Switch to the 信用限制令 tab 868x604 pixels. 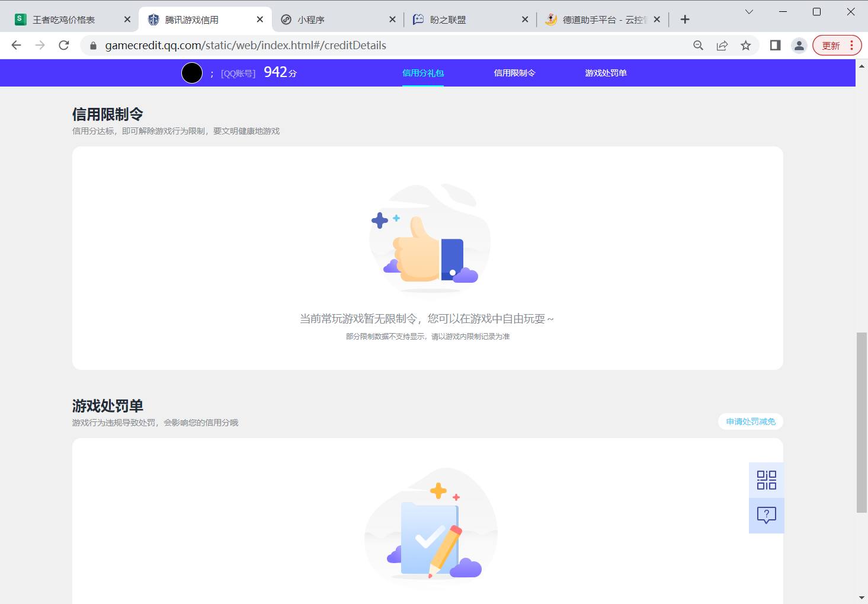(514, 73)
